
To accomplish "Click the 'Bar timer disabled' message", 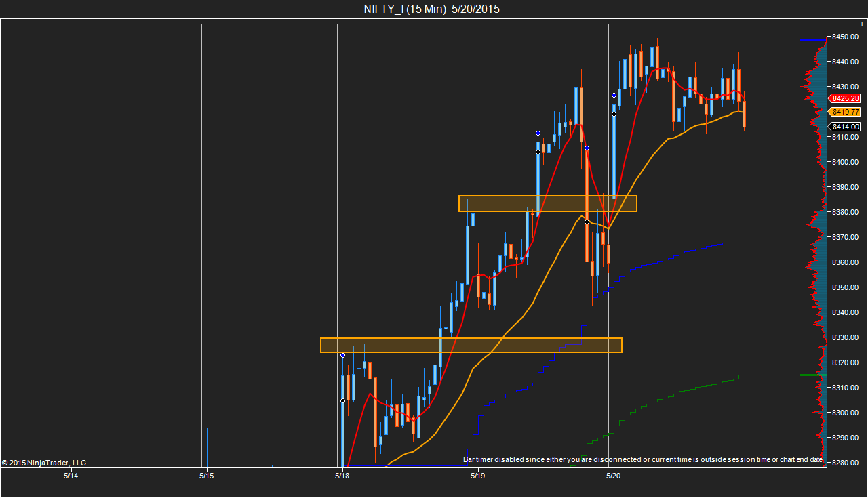I will coord(643,459).
